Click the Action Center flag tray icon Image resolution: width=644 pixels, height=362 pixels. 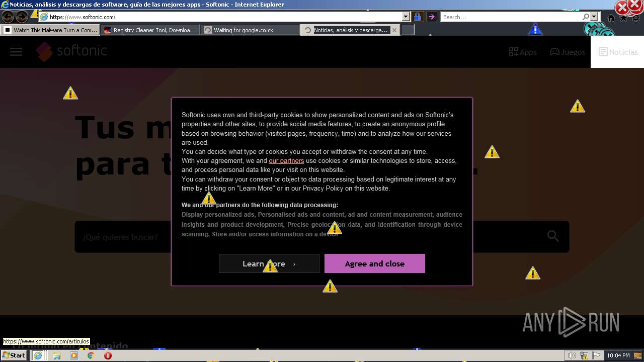596,355
